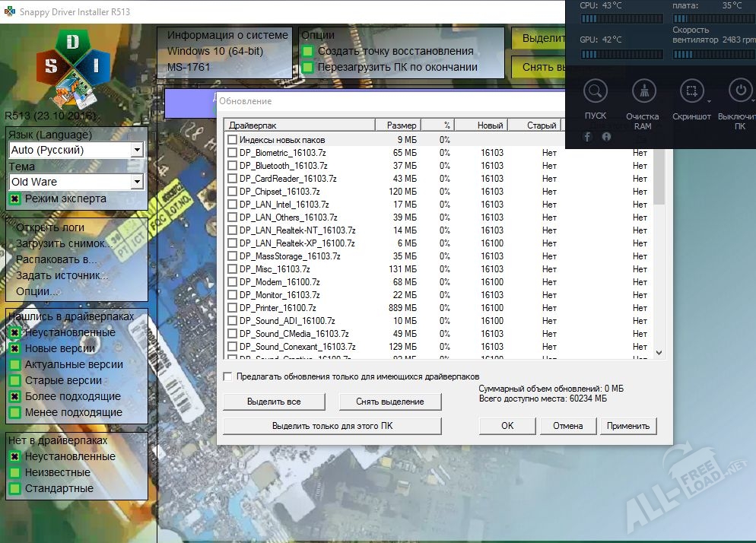Click the Snappy Driver Installer title icon

9,11
